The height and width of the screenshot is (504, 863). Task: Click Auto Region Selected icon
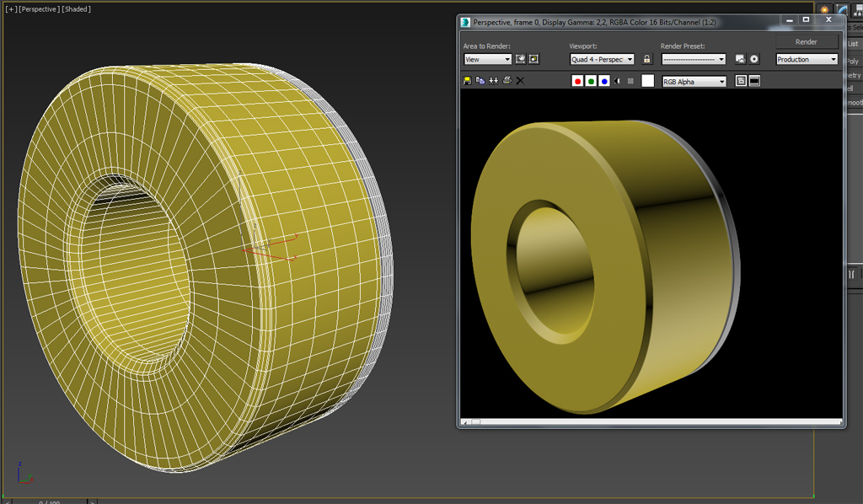533,59
